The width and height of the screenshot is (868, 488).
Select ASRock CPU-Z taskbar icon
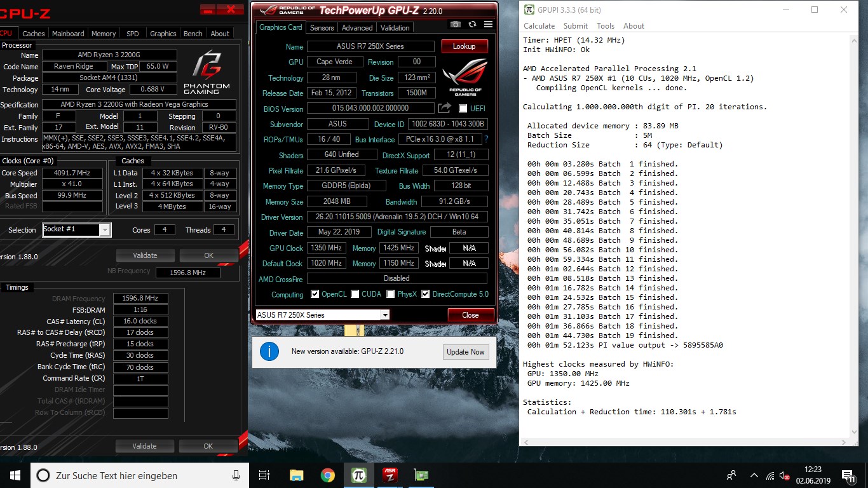point(390,475)
